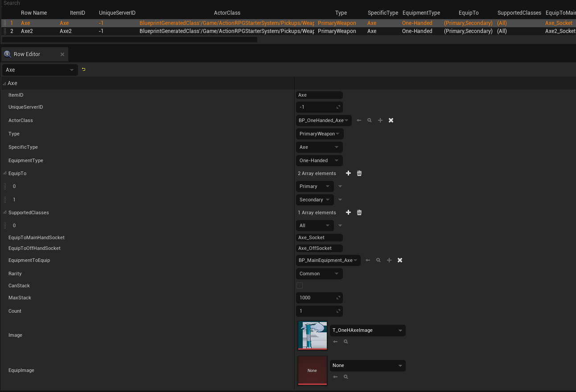576x392 pixels.
Task: Add element to EquipTo array
Action: 349,173
